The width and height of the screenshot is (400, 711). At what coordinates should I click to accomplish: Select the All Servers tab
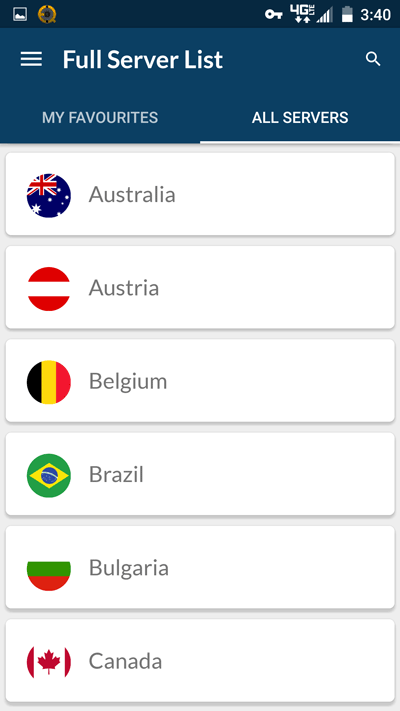[300, 118]
